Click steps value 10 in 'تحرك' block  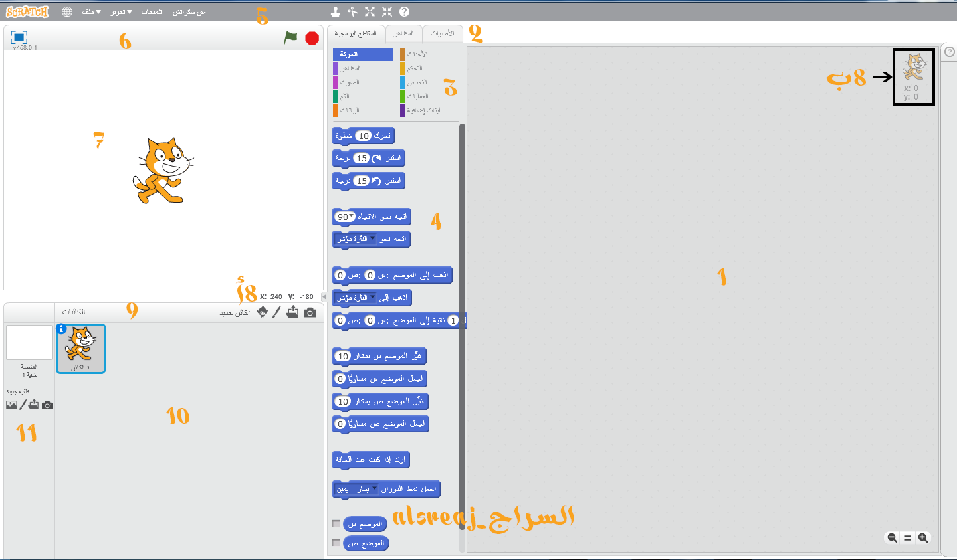[363, 136]
